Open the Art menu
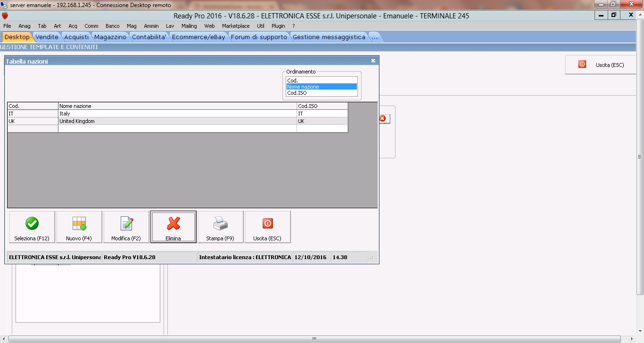 (58, 26)
